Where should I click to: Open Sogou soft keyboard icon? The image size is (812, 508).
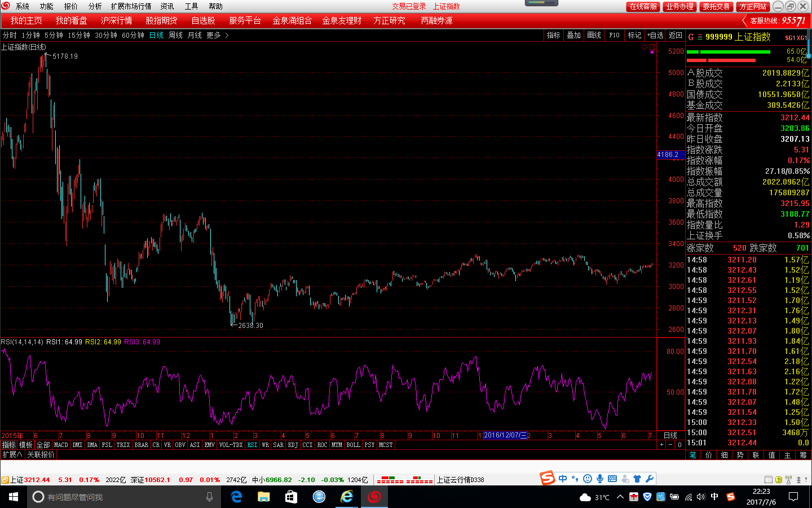pos(612,479)
